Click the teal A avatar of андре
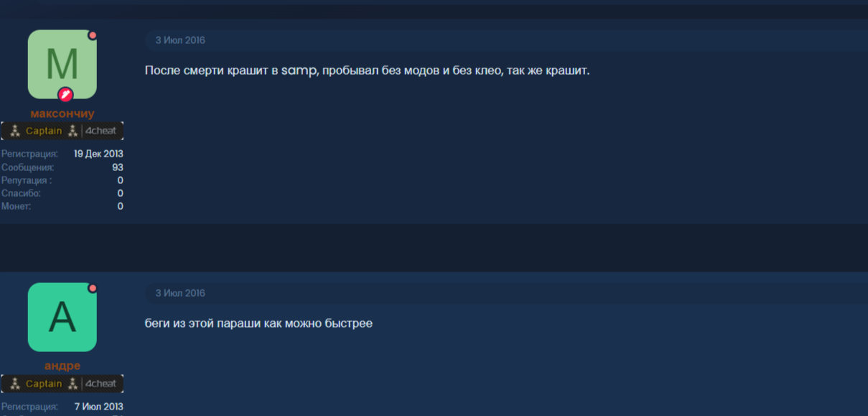Viewport: 868px width, 416px height. click(x=62, y=317)
